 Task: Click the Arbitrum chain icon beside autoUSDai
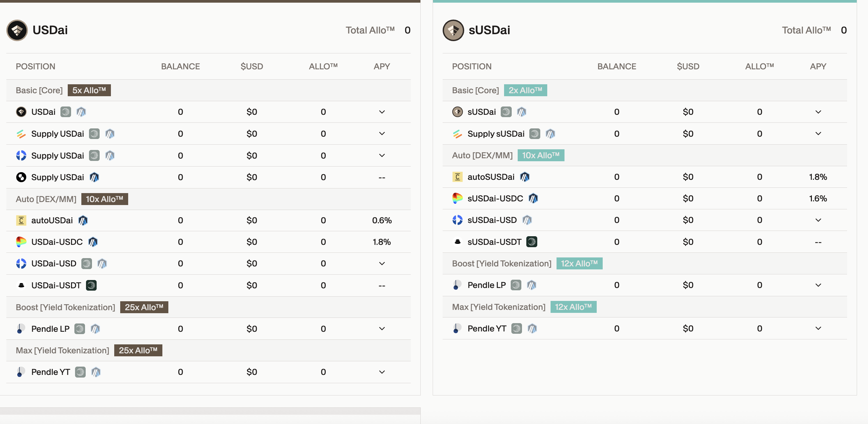[83, 220]
